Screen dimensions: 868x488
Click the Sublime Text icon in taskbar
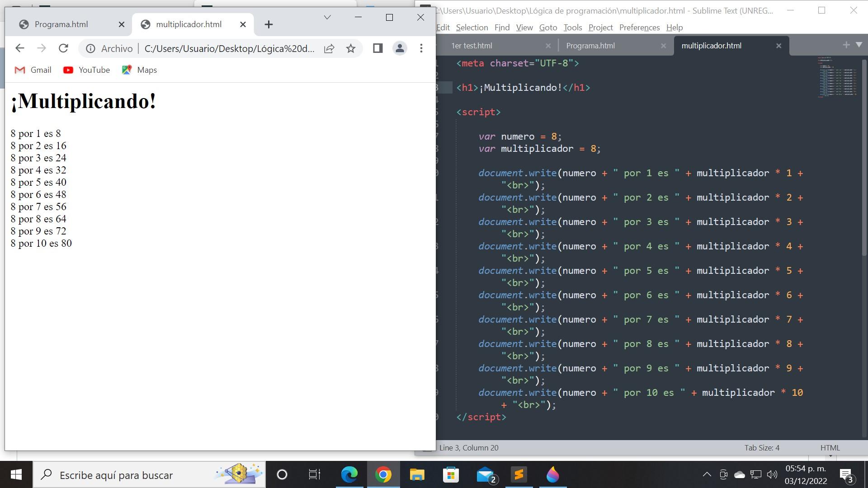pos(519,475)
